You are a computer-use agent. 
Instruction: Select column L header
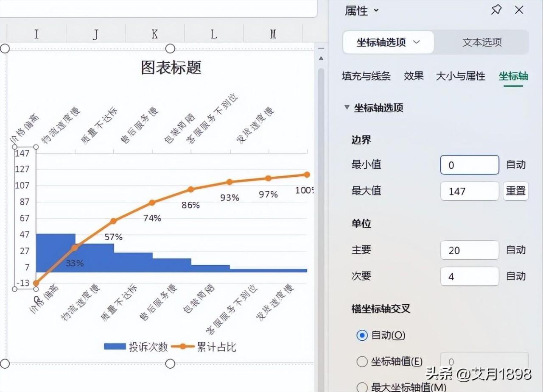[x=214, y=33]
